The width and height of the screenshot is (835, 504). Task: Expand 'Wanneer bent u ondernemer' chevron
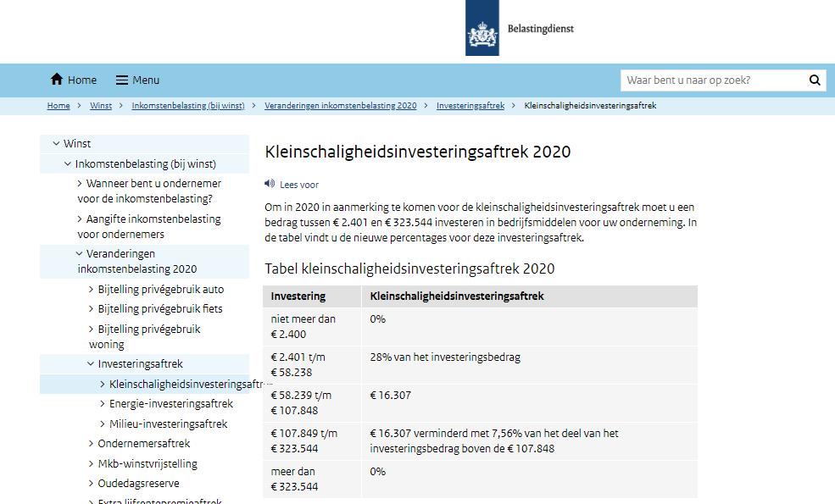[x=80, y=184]
